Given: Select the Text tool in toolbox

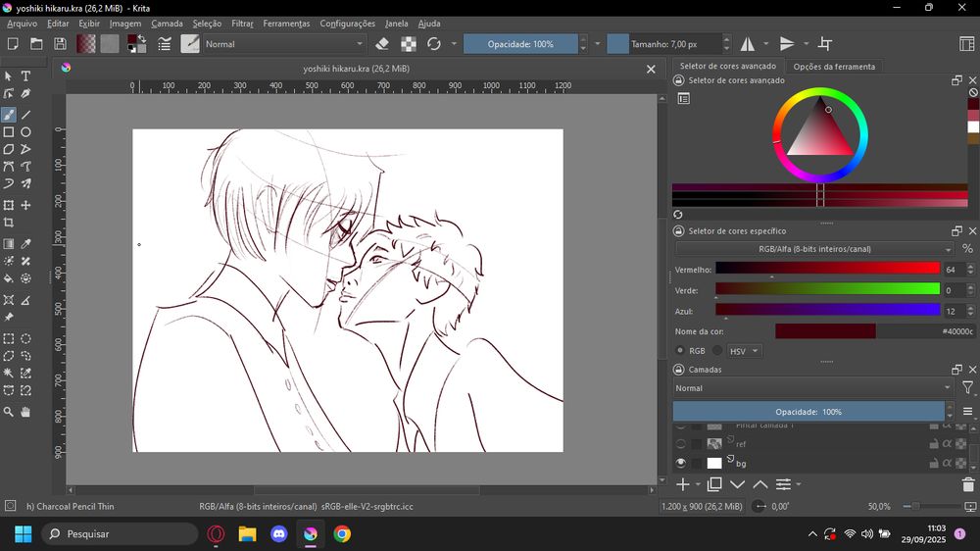Looking at the screenshot, I should point(26,76).
